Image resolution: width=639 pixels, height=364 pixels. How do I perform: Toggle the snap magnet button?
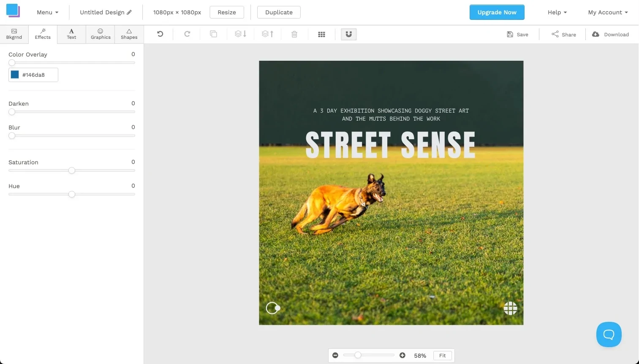click(348, 34)
